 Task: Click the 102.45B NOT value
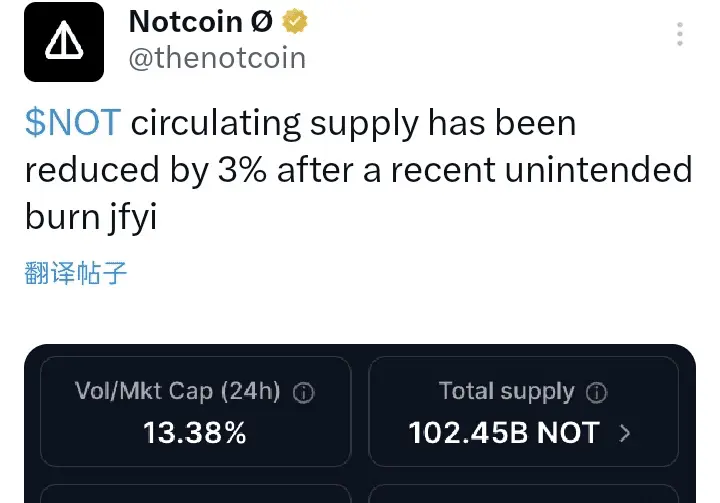504,433
